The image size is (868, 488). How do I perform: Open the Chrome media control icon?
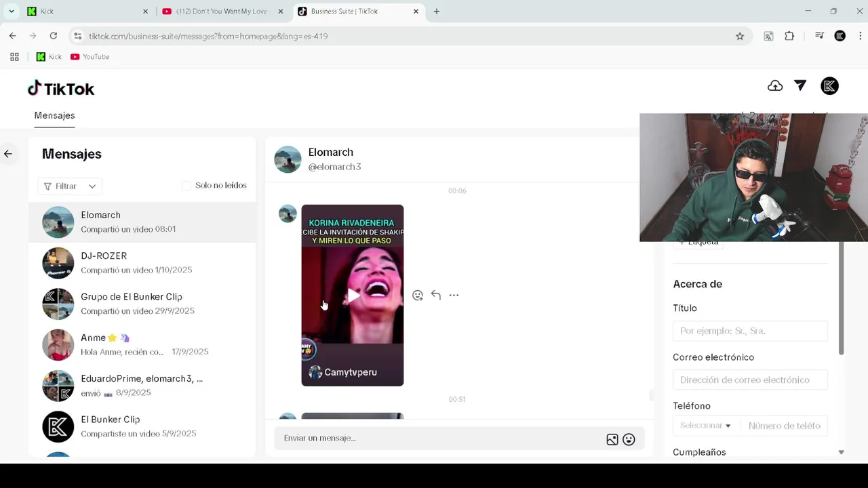pos(819,36)
